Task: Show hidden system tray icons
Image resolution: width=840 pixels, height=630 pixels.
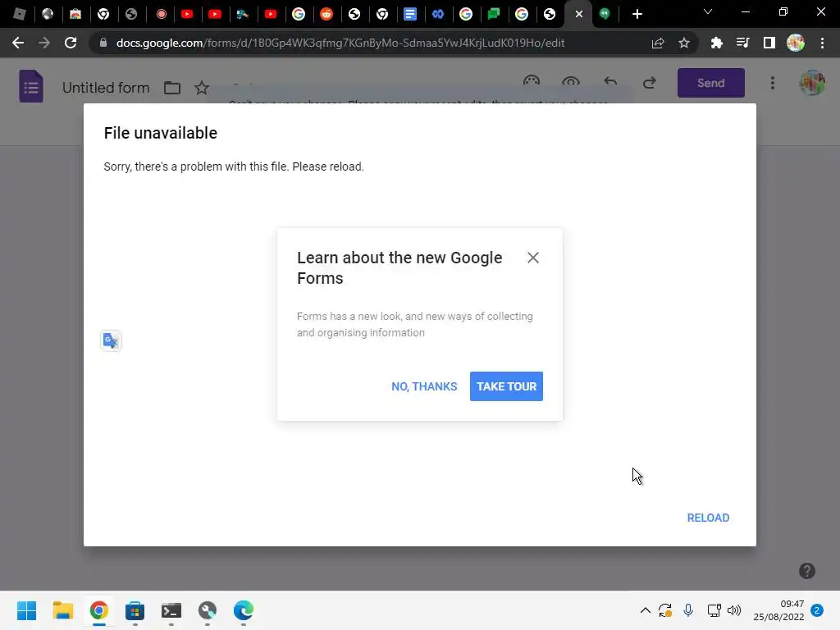Action: pyautogui.click(x=645, y=610)
